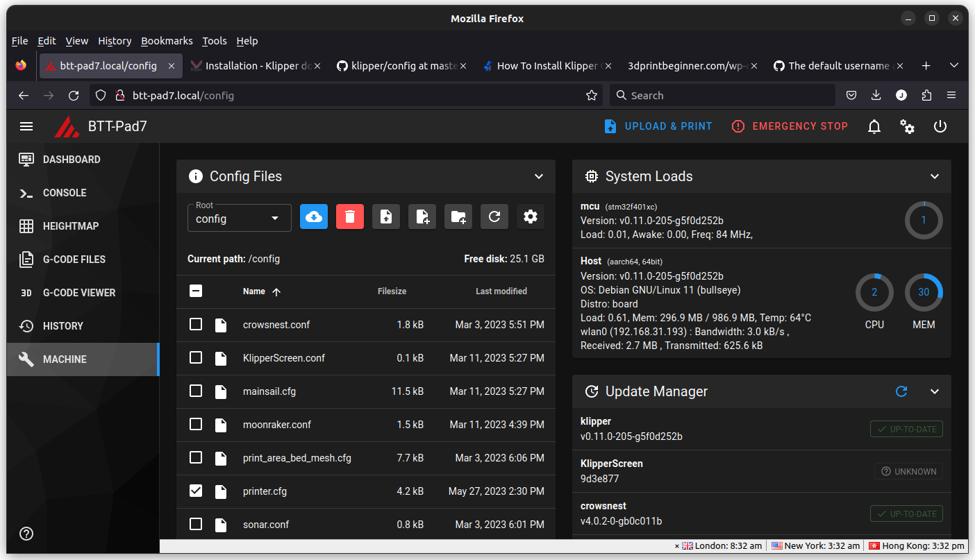Image resolution: width=975 pixels, height=560 pixels.
Task: Refresh the config file list
Action: pyautogui.click(x=494, y=217)
